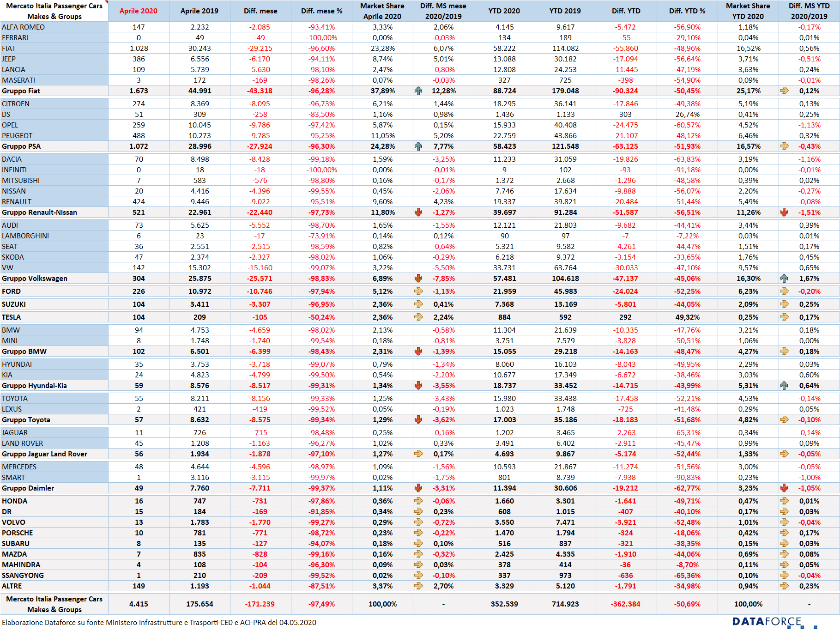Click sideways arrow in MAZDA YTD share column
840x631 pixels.
point(784,554)
